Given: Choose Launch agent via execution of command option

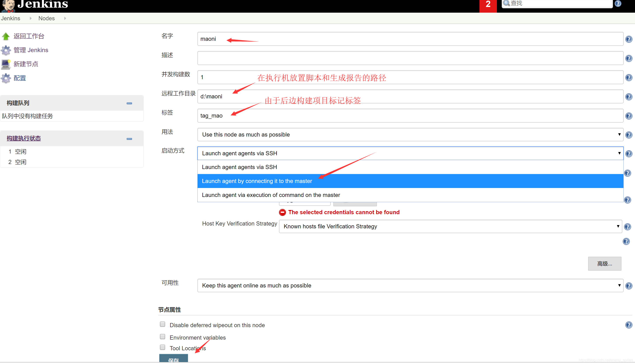Looking at the screenshot, I should pos(271,195).
